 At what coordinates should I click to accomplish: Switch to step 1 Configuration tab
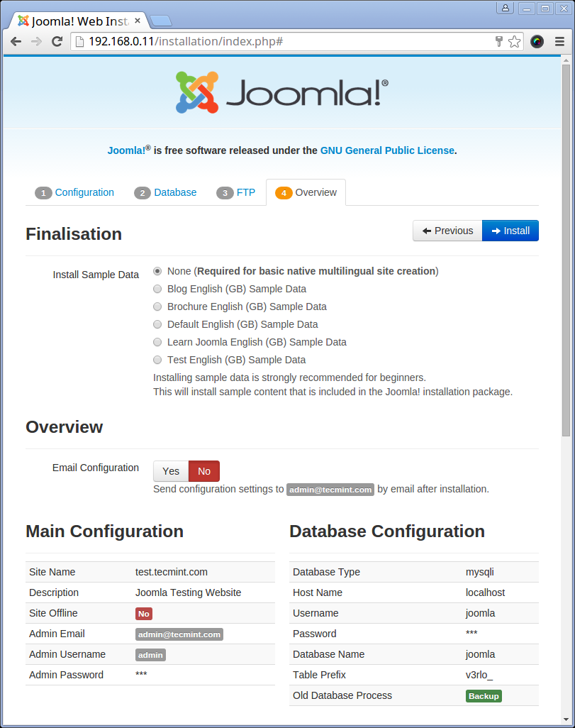(x=74, y=192)
